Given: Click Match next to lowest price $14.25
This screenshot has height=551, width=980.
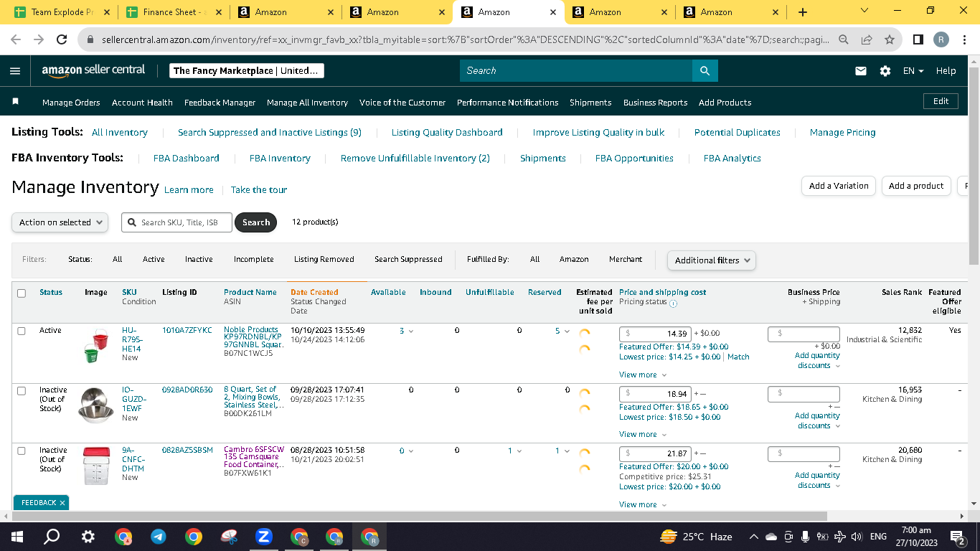Looking at the screenshot, I should point(738,357).
